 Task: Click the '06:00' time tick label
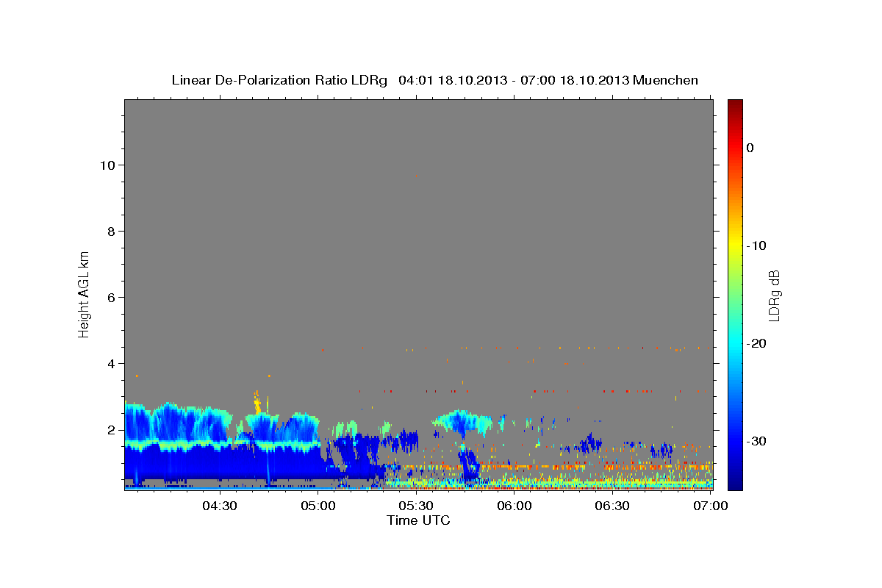514,506
